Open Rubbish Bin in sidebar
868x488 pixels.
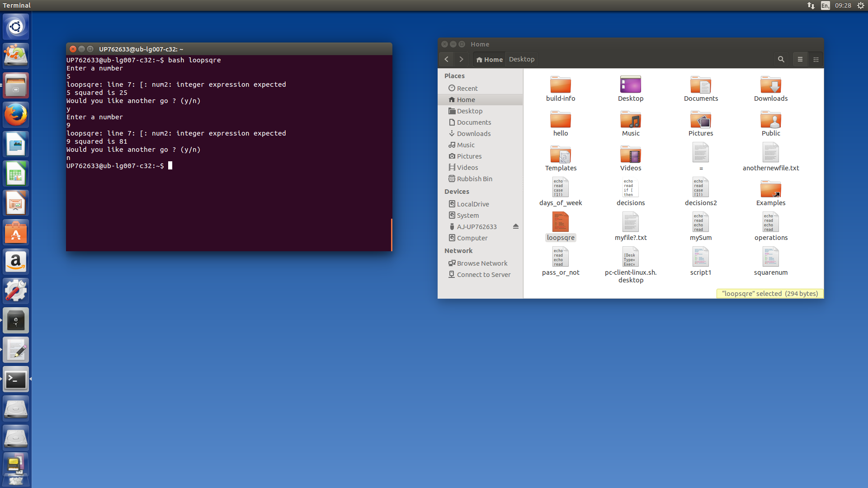click(480, 179)
